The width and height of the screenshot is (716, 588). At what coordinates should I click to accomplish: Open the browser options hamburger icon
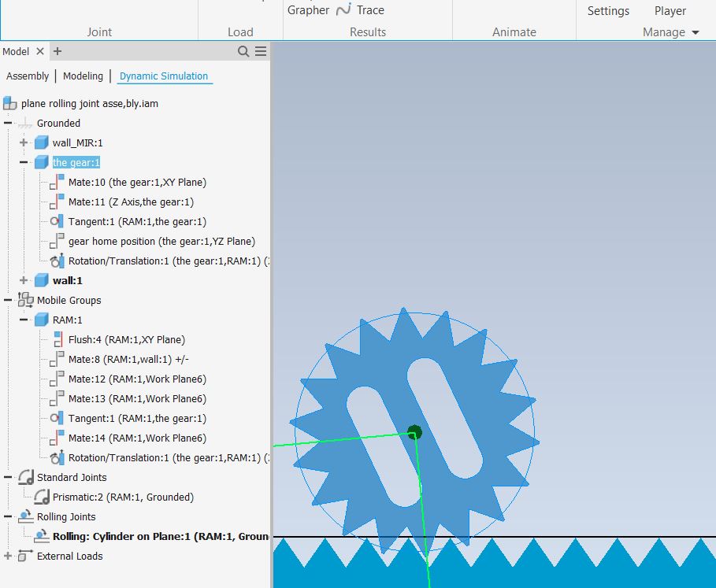261,51
